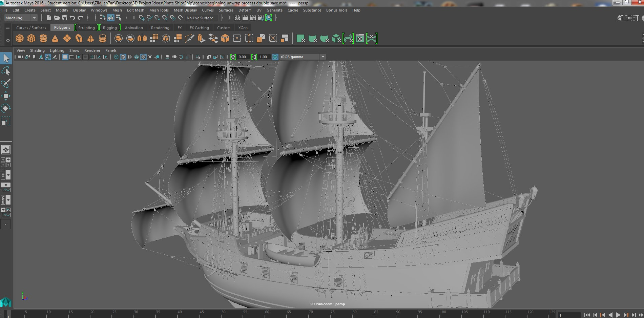Screen dimensions: 644x318
Task: Open the Bonus Tools menu
Action: point(336,10)
